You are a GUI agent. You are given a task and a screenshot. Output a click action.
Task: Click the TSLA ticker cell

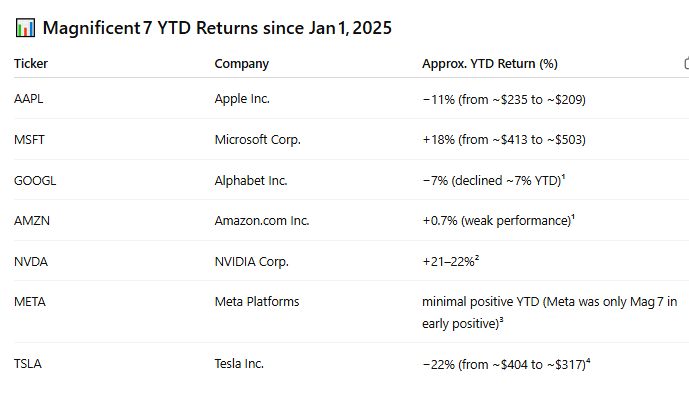[29, 365]
